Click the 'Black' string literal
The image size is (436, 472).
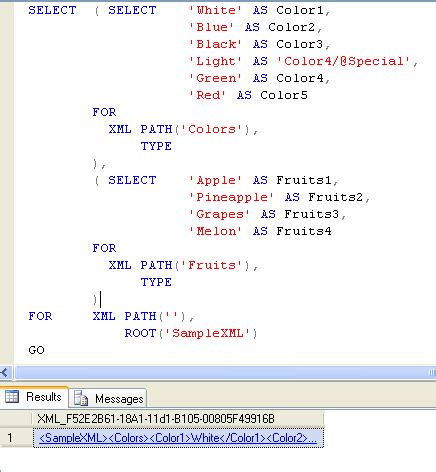tap(215, 44)
